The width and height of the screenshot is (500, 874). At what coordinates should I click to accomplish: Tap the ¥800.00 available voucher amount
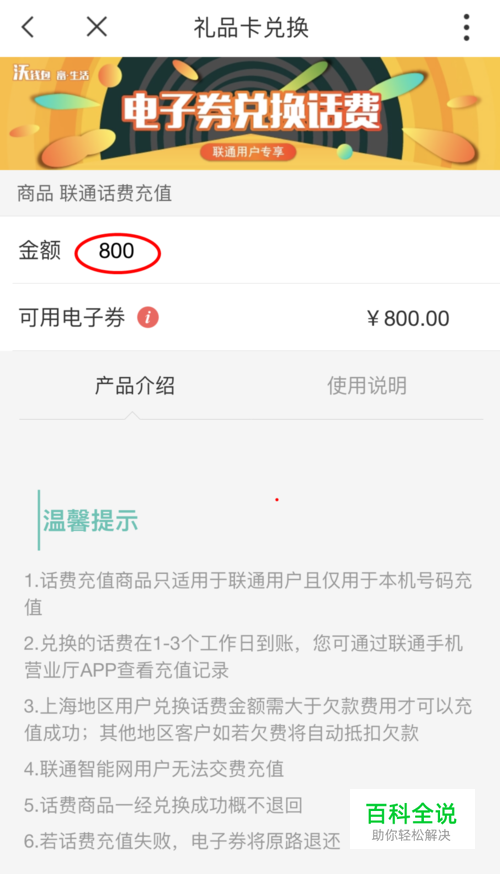pos(408,318)
